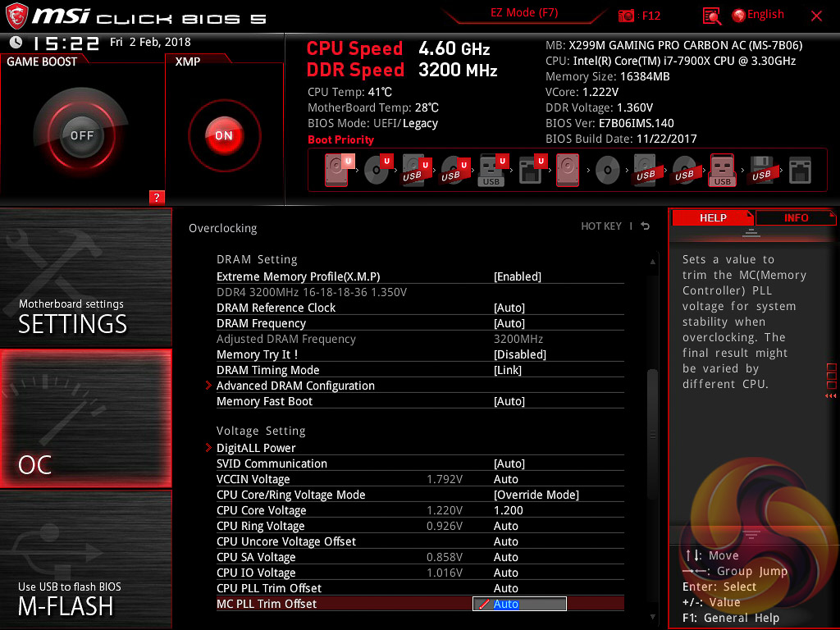Click the back arrow next to HOT KEY
840x630 pixels.
pyautogui.click(x=645, y=226)
